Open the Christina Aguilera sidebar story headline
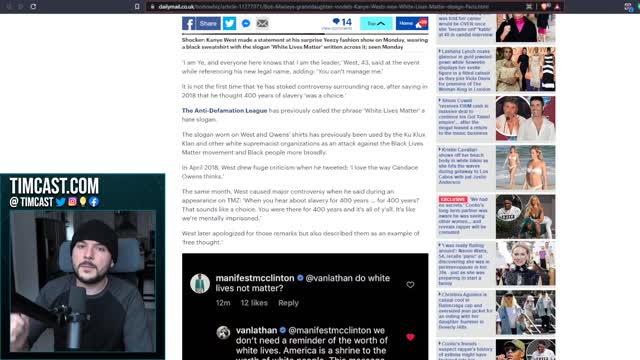 tap(465, 311)
